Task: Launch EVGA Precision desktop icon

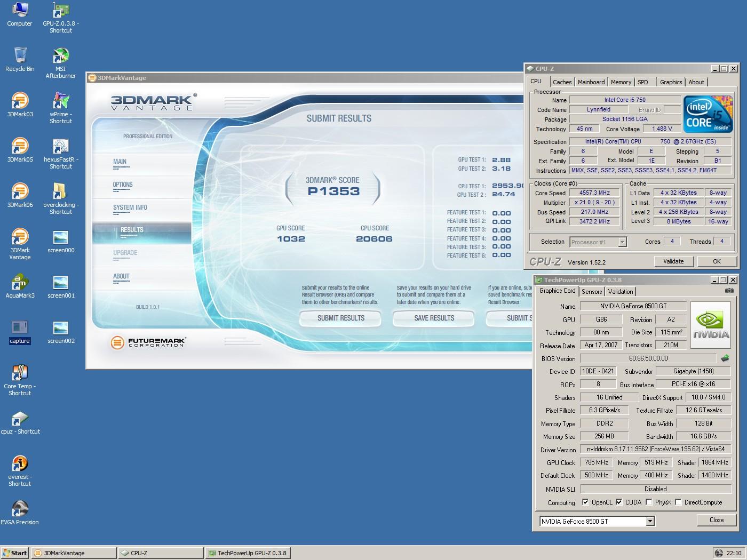Action: 20,513
